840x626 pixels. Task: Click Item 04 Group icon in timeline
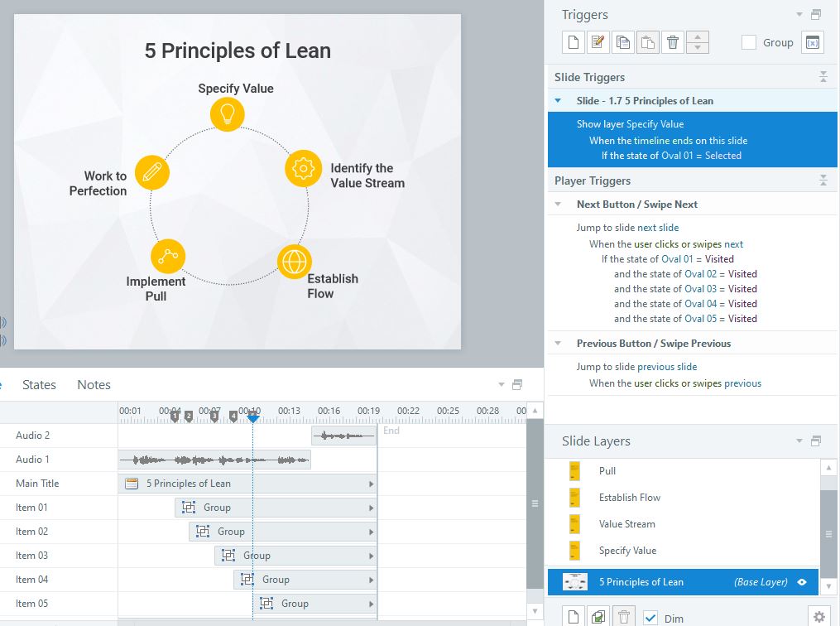pos(247,580)
